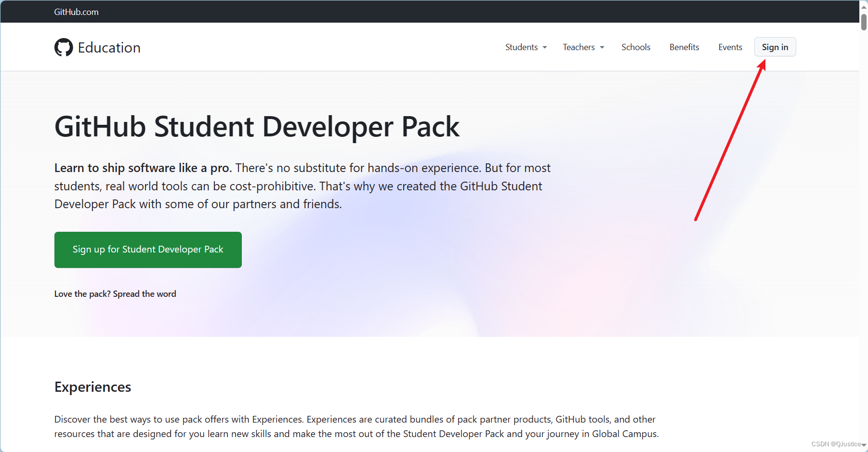
Task: Open the Students dropdown menu
Action: [x=521, y=47]
